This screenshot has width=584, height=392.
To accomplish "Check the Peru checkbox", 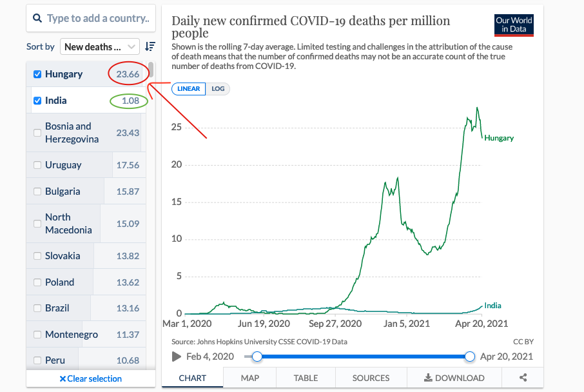I will (37, 360).
